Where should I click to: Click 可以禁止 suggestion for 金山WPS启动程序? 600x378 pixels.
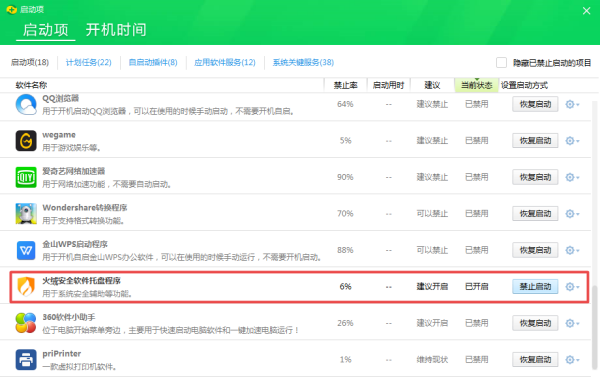pos(432,250)
